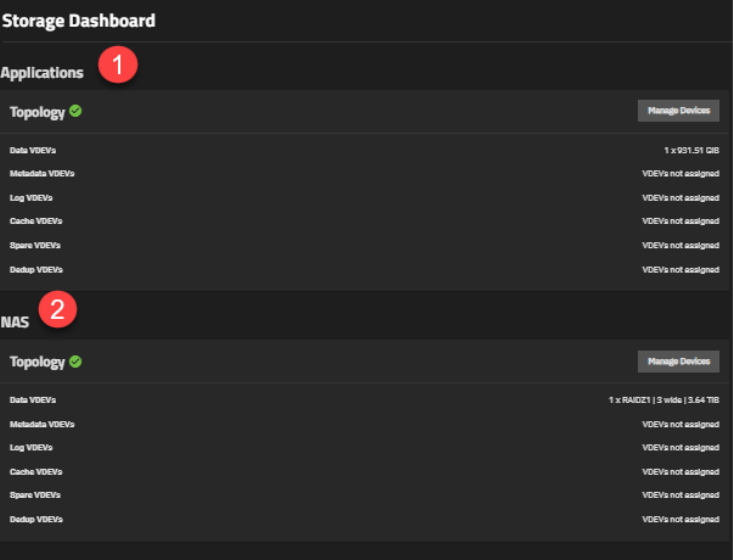Click the red number 1 badge

(118, 66)
